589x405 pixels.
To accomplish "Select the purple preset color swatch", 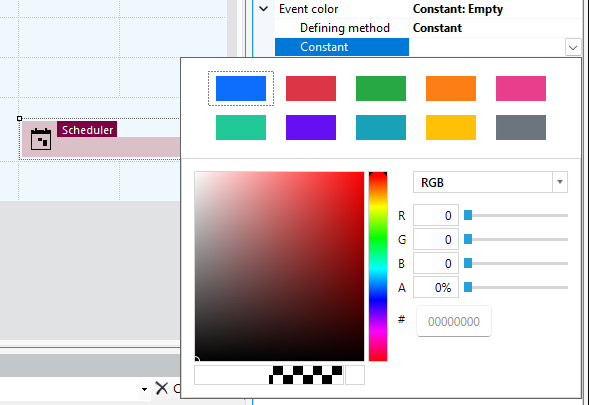I will 311,127.
